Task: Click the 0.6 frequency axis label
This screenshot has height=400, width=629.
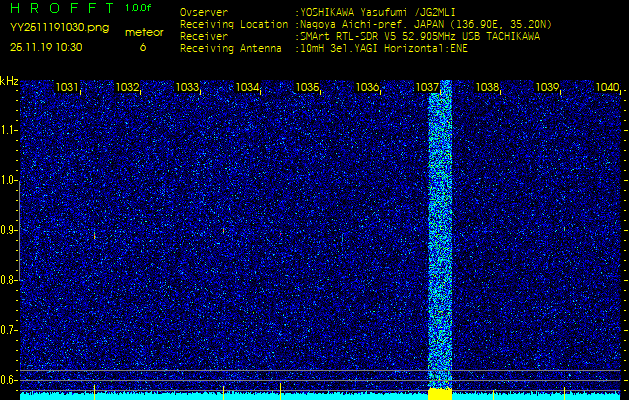Action: [9, 379]
